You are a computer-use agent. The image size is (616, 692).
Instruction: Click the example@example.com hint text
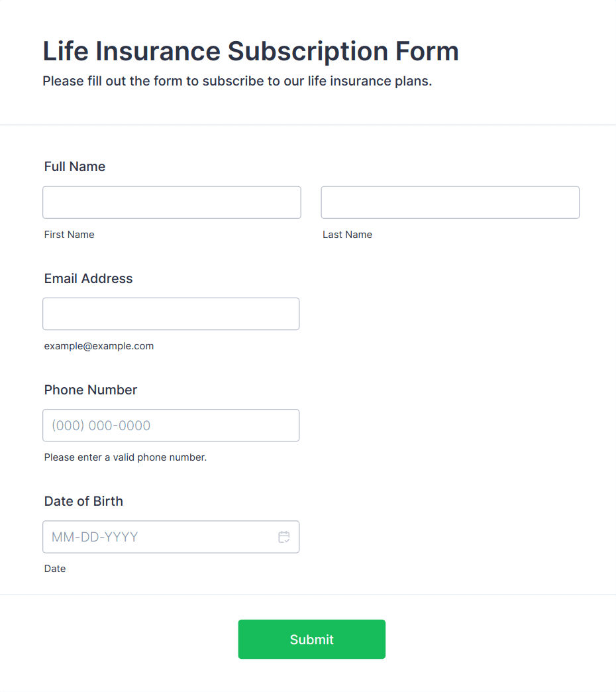99,346
